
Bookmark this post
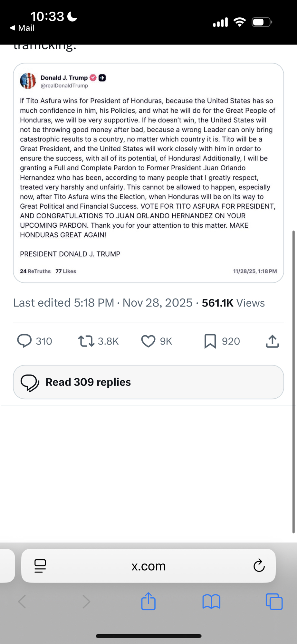[x=210, y=341]
